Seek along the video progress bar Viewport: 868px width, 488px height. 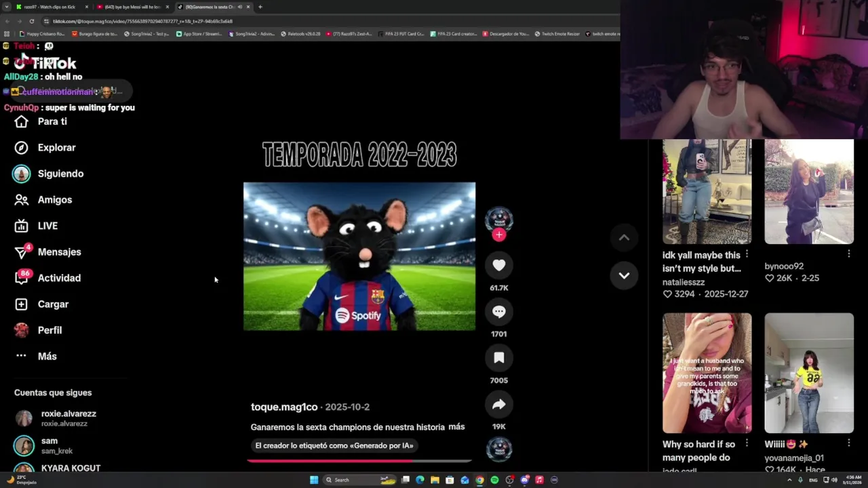coord(359,461)
